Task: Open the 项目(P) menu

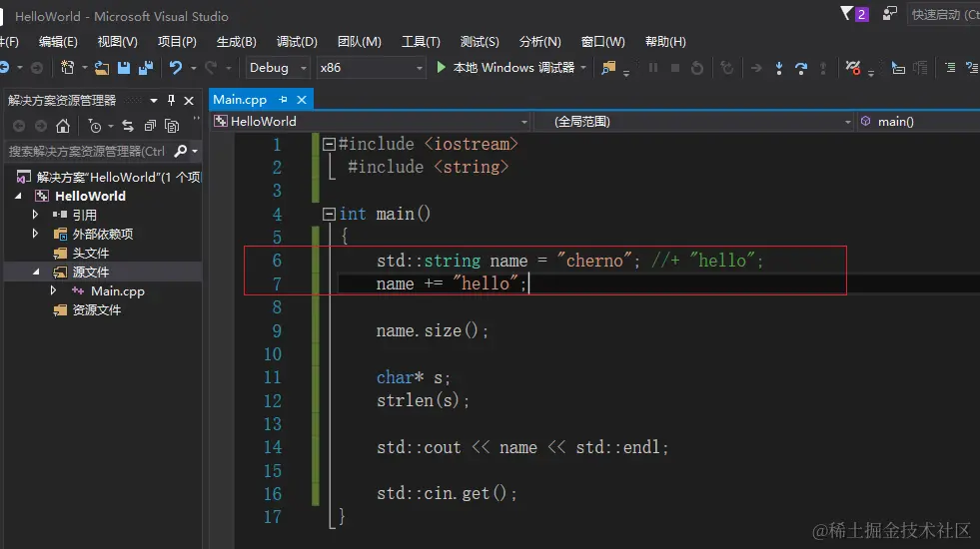Action: 177,42
